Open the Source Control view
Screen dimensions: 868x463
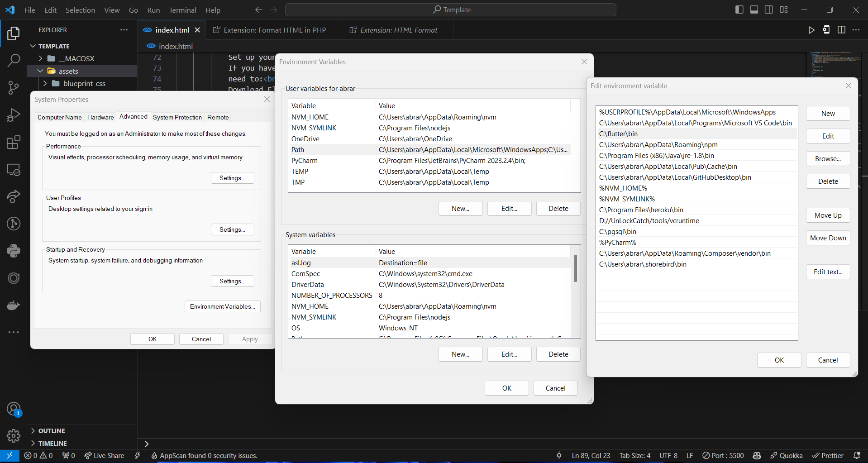pyautogui.click(x=14, y=88)
